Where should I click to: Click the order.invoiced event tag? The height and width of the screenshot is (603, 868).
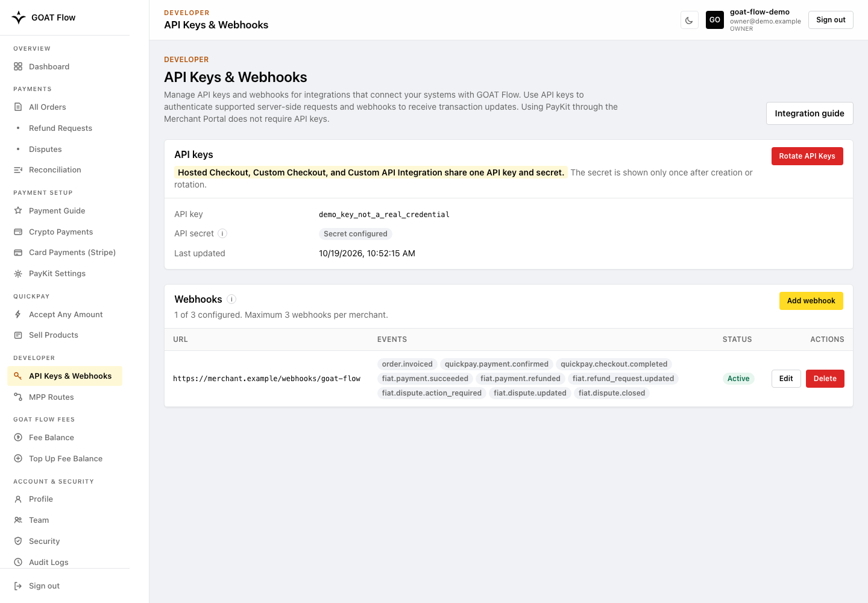407,364
